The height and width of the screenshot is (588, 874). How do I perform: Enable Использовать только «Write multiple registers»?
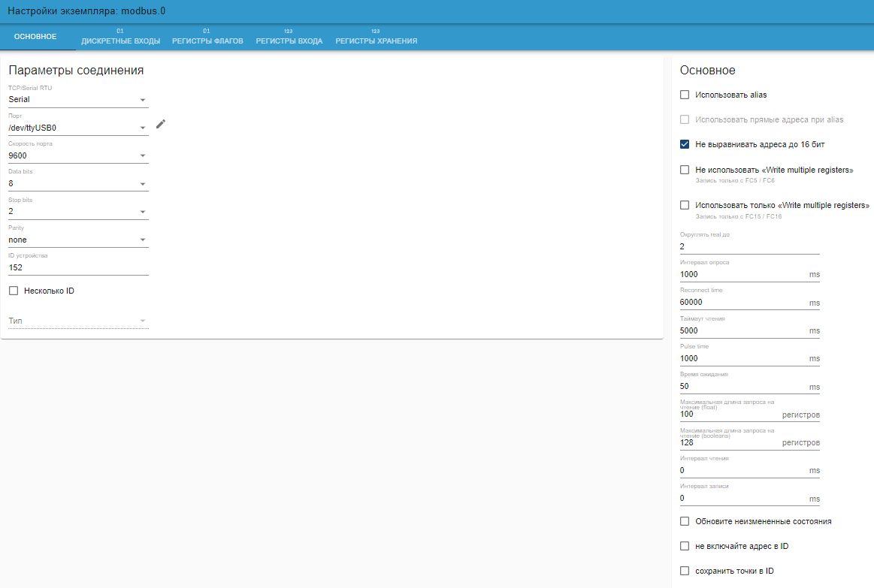click(x=685, y=204)
